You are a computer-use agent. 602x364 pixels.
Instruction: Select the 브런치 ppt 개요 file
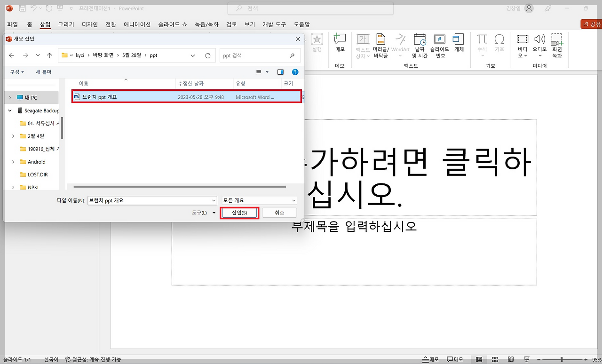[187, 97]
